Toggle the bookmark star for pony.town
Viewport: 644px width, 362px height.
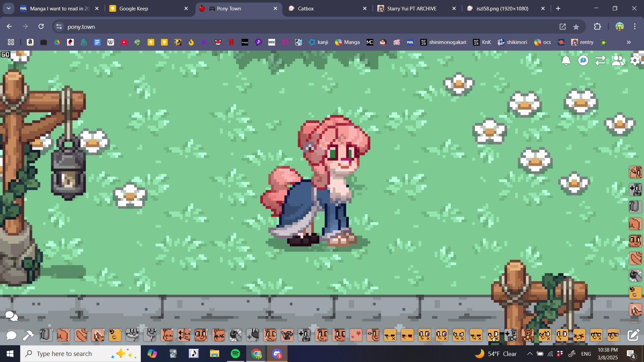576,27
